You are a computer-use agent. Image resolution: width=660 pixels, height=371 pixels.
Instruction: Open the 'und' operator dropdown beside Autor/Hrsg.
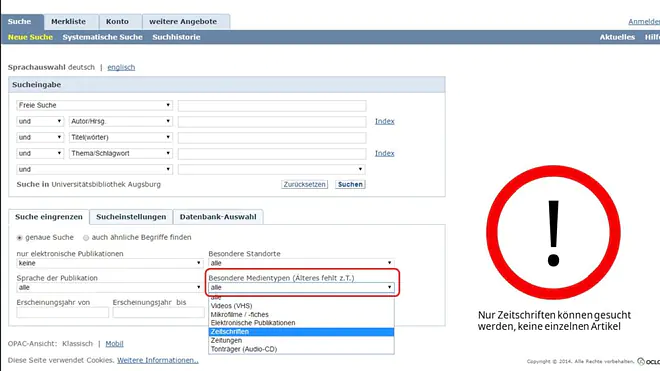click(40, 121)
